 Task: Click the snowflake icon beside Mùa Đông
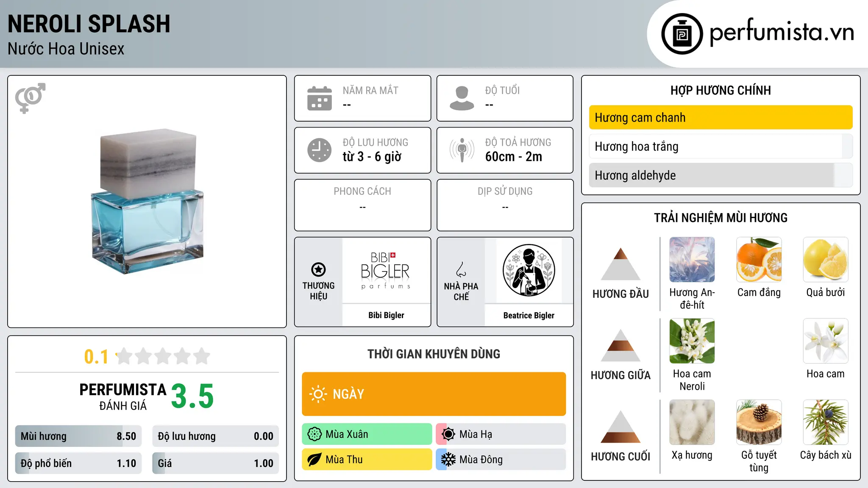[448, 460]
